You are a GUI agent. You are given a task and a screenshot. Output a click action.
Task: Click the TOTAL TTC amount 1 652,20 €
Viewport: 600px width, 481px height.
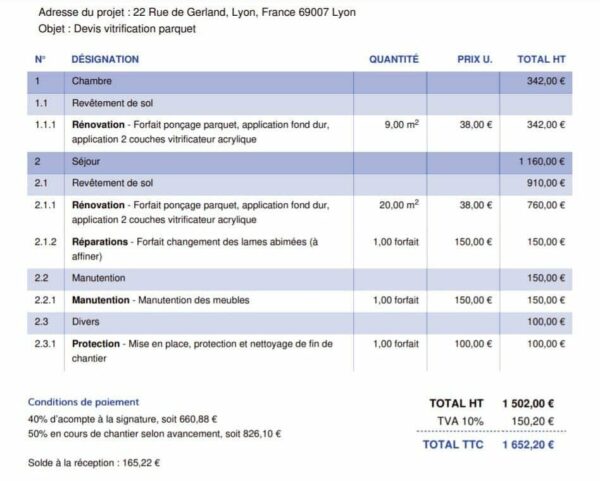[528, 444]
